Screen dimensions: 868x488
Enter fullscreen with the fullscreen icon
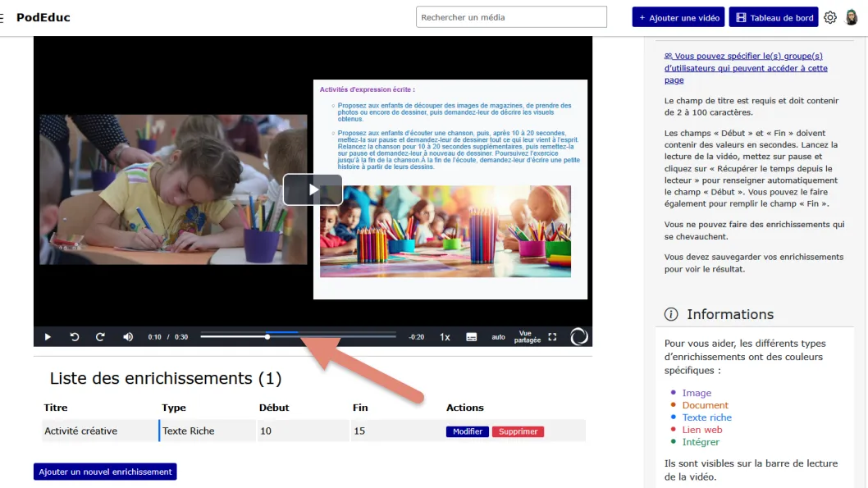552,337
